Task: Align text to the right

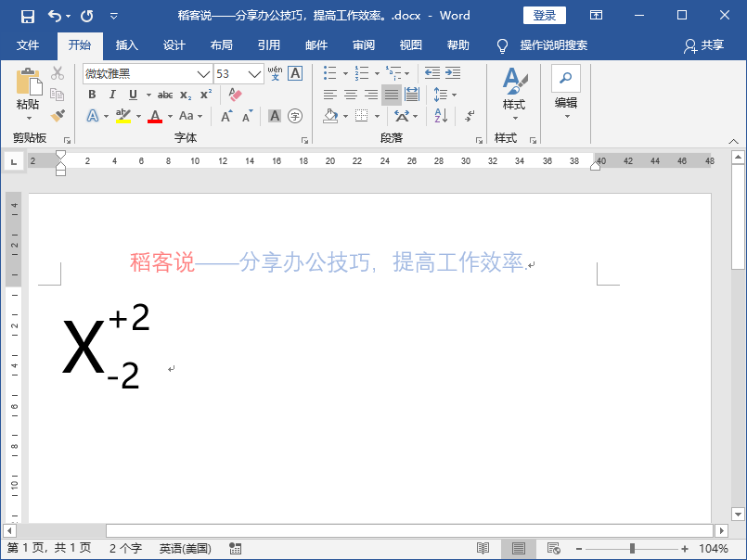Action: click(371, 95)
